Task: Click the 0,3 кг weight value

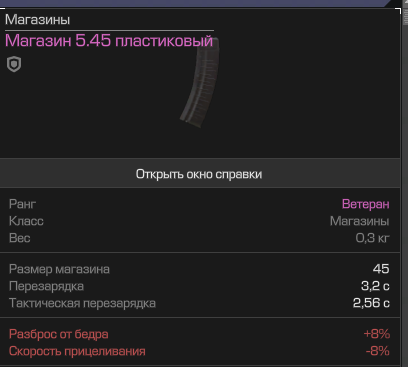Action: (372, 238)
